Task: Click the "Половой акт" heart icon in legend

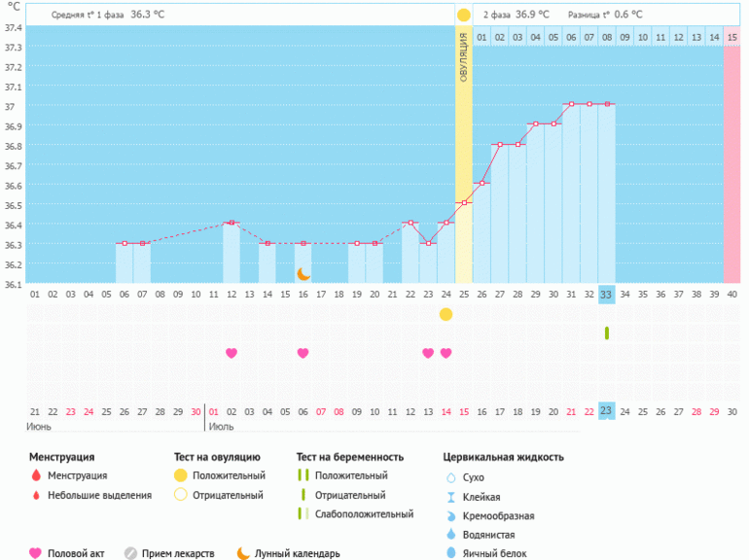Action: [x=36, y=553]
